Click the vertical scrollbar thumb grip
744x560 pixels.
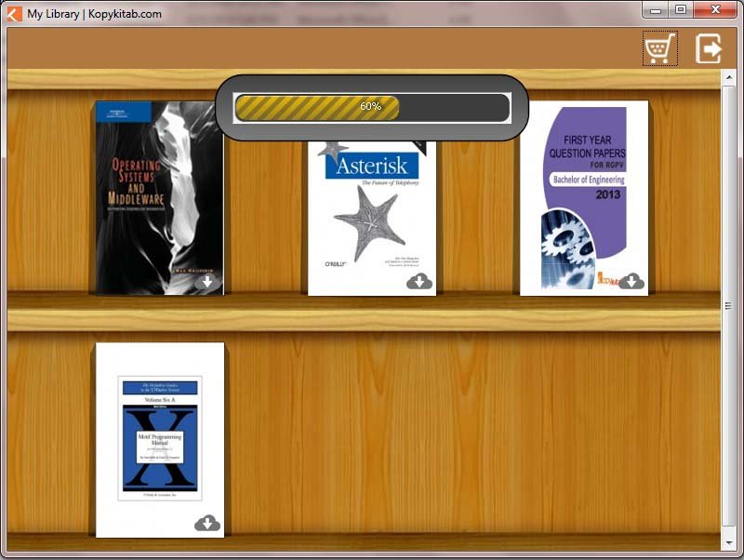pyautogui.click(x=729, y=306)
